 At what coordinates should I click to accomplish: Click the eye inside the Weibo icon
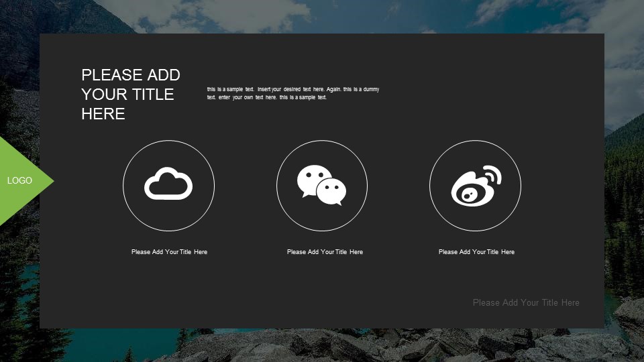tap(467, 195)
